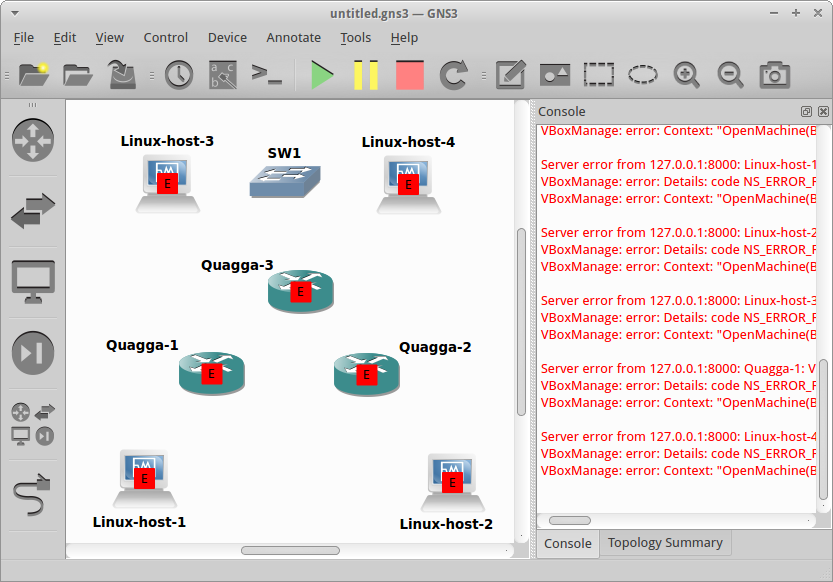Image resolution: width=833 pixels, height=582 pixels.
Task: Suspend all devices using the pause icon
Action: 365,74
